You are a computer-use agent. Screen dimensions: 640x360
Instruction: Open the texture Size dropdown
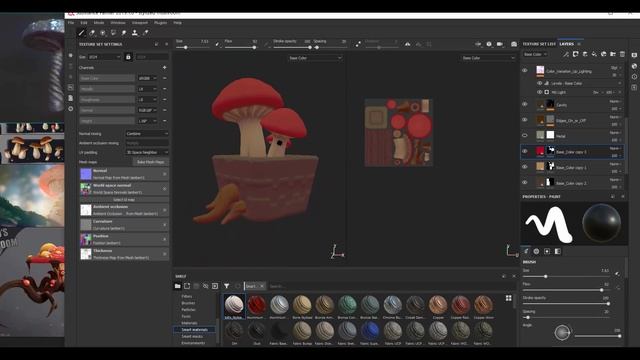pos(104,57)
